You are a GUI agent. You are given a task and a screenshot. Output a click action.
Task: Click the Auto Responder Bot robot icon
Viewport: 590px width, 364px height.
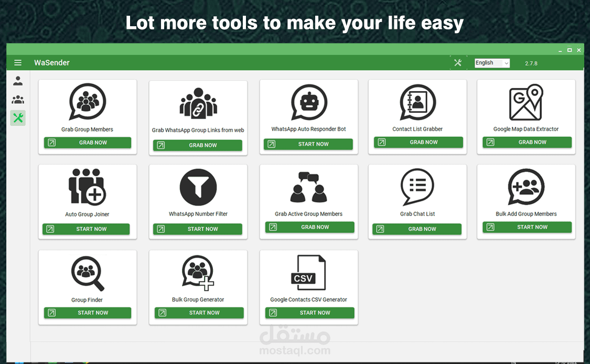pos(309,102)
